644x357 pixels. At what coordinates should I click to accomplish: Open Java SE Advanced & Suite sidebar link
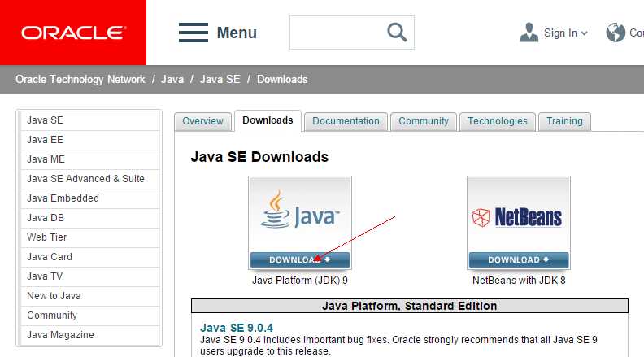[x=90, y=179]
